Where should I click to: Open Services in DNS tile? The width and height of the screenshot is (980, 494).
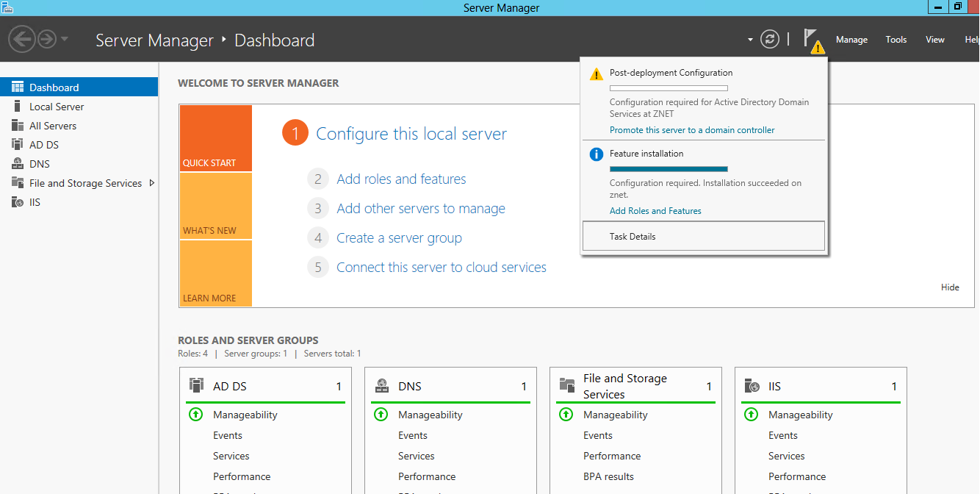(417, 456)
